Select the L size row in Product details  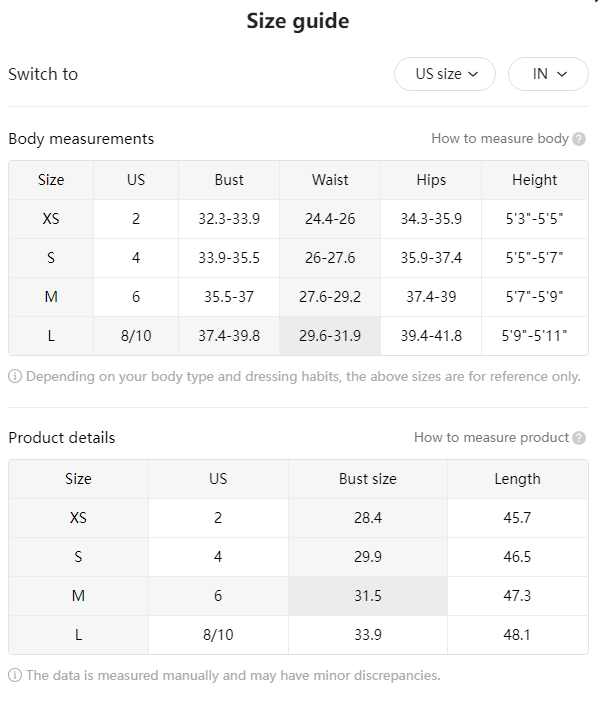298,635
